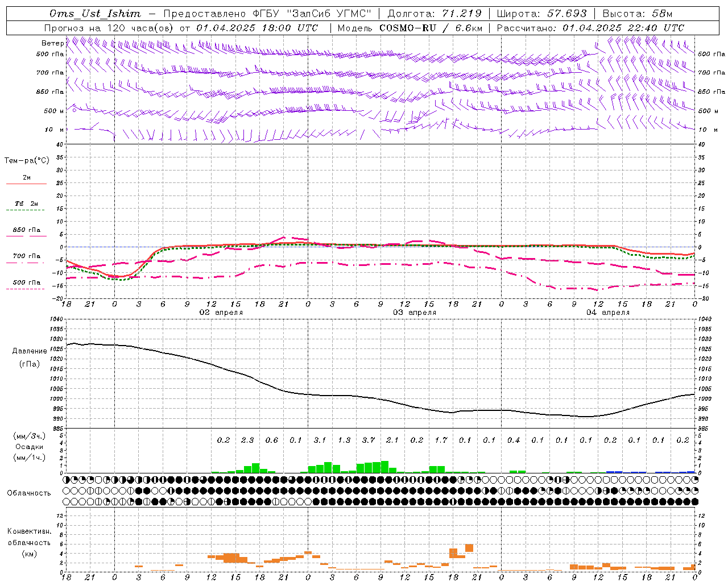Click the provider text ФГБУ "ЗапСиб УГМС"
This screenshot has height=582, width=728.
coord(312,14)
